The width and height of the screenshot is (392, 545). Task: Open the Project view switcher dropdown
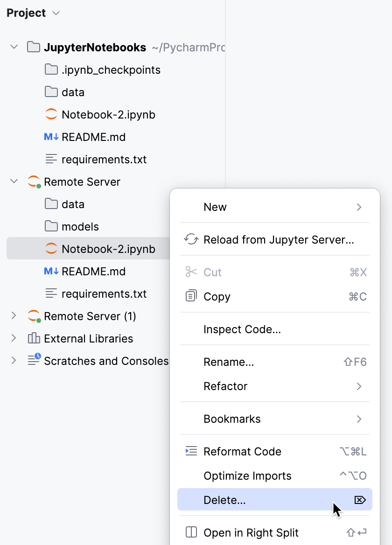55,13
